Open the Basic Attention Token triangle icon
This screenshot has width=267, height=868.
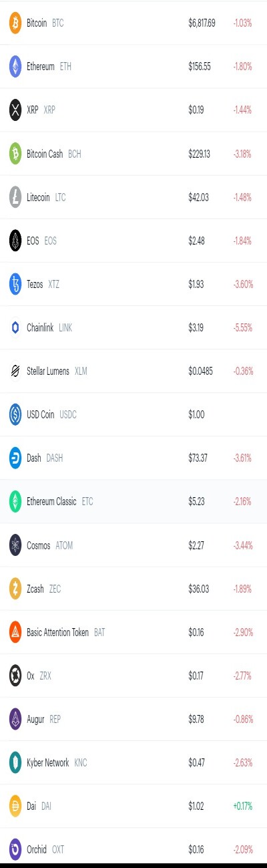click(15, 632)
